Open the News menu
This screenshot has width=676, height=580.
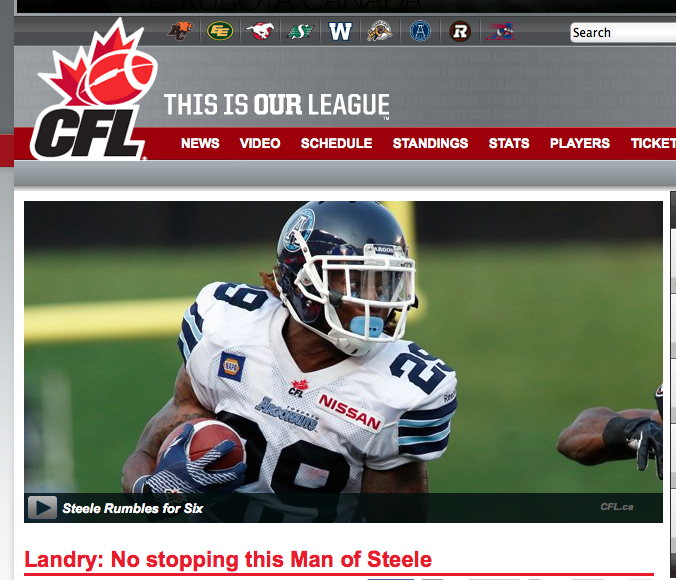point(200,143)
